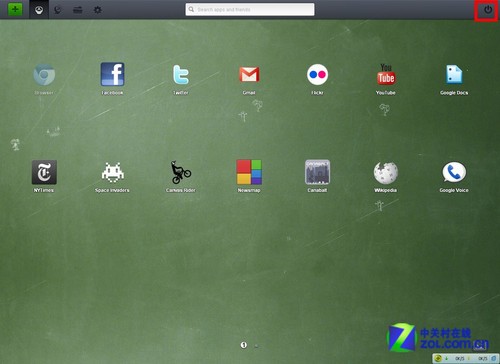Open the Flickr app icon
500x364 pixels.
(x=317, y=74)
